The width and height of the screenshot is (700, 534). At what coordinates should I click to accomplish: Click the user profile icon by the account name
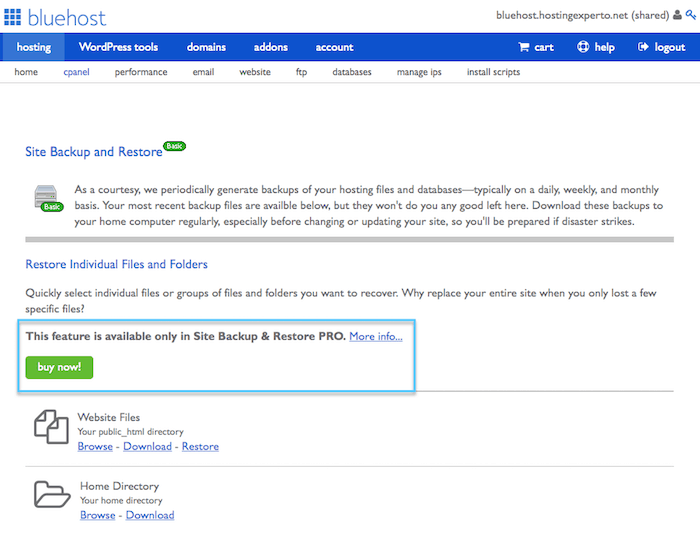[x=677, y=15]
